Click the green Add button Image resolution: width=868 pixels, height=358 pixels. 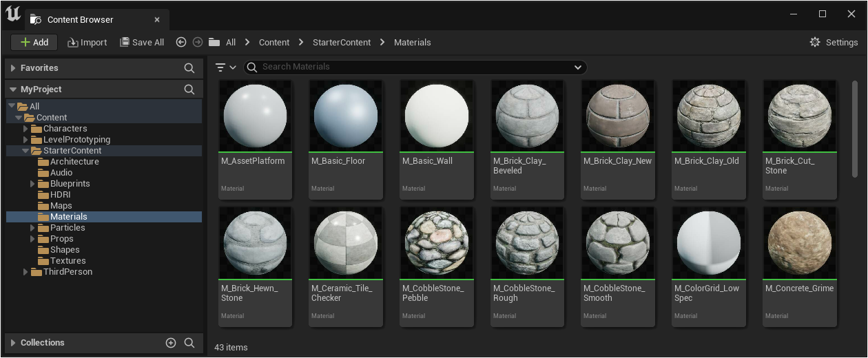[34, 43]
